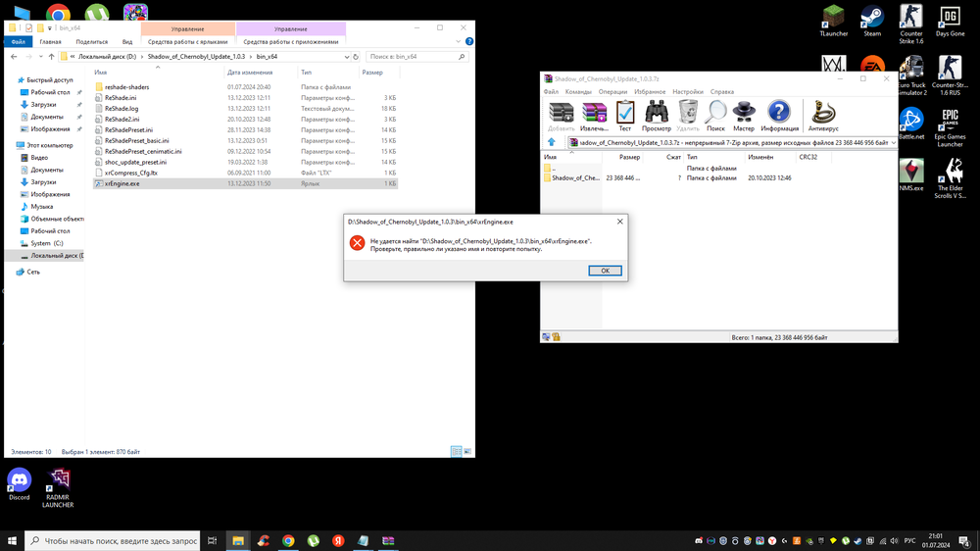Click the Windows taskbar search field

[x=113, y=540]
